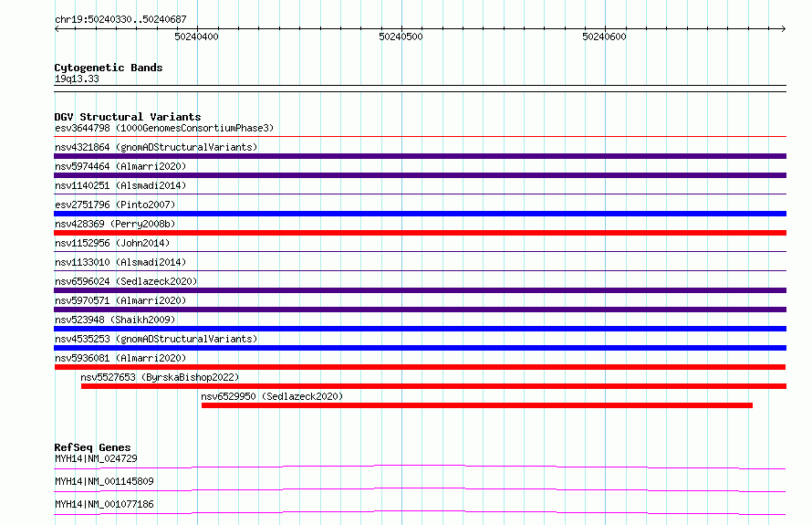Viewport: 812px width, 525px height.
Task: Click the thin red esv3644798 variant line
Action: (x=420, y=137)
